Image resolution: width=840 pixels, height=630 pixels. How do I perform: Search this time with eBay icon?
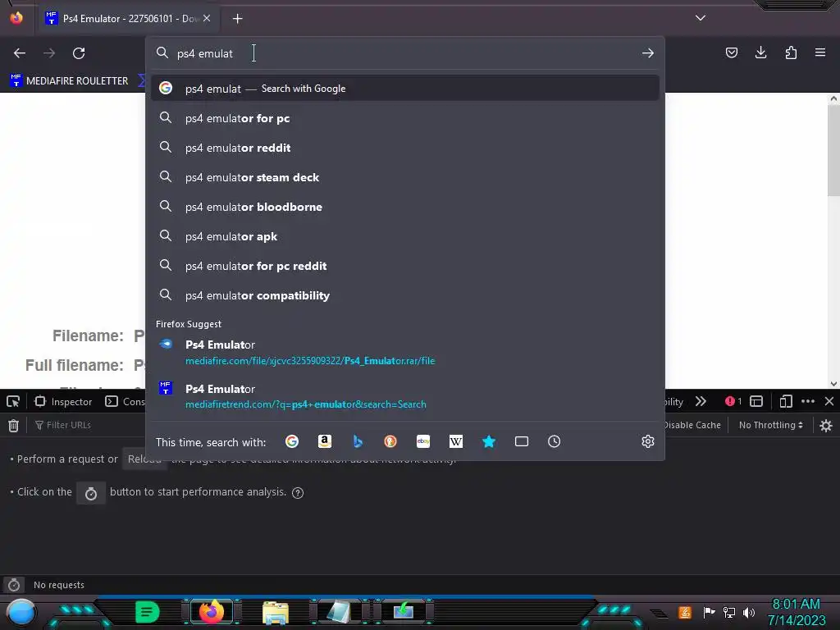[423, 441]
